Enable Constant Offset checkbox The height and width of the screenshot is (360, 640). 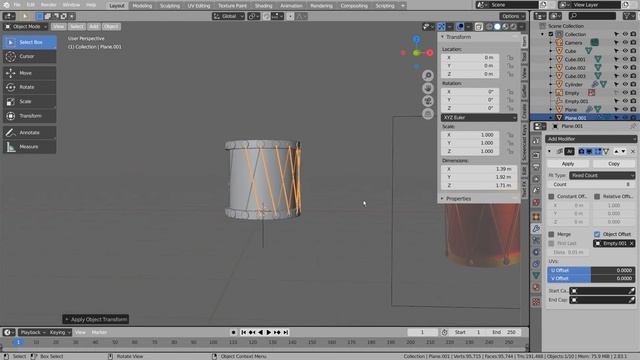click(x=551, y=196)
